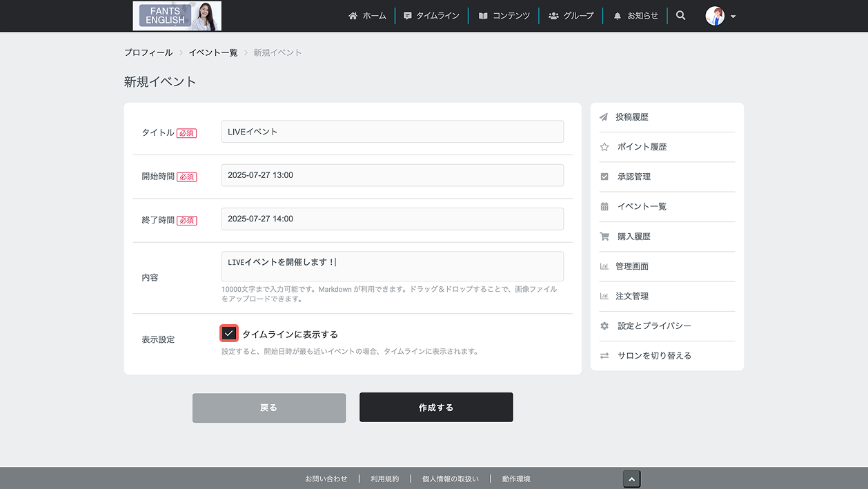Click the back-to-top arrow button
Screen dimensions: 868x489
[632, 479]
